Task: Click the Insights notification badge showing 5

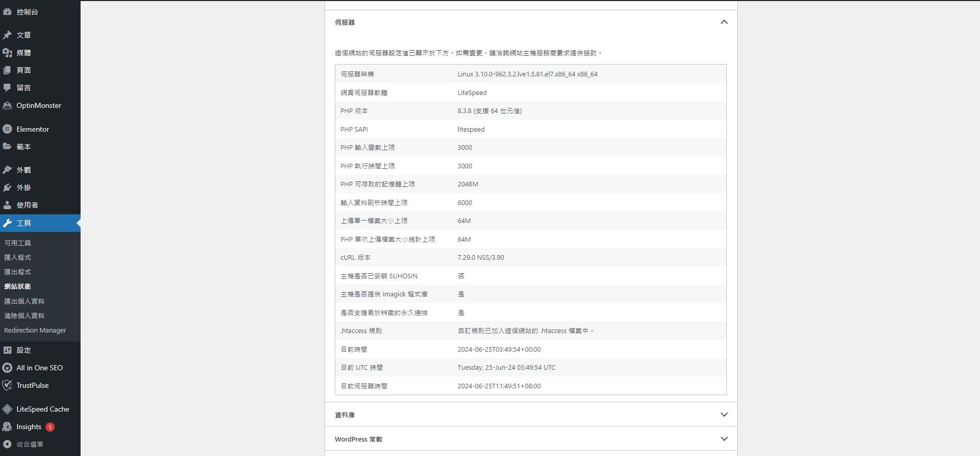Action: [50, 427]
